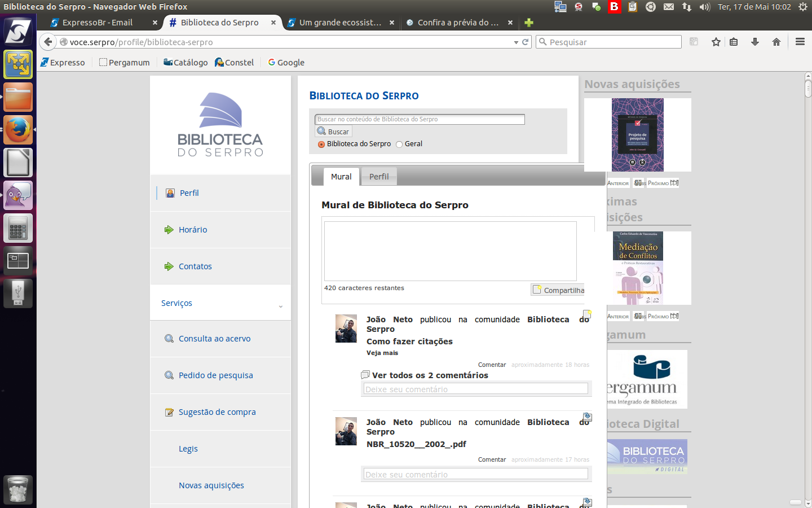This screenshot has width=812, height=508.
Task: Open Contatos in the sidebar
Action: (x=195, y=266)
